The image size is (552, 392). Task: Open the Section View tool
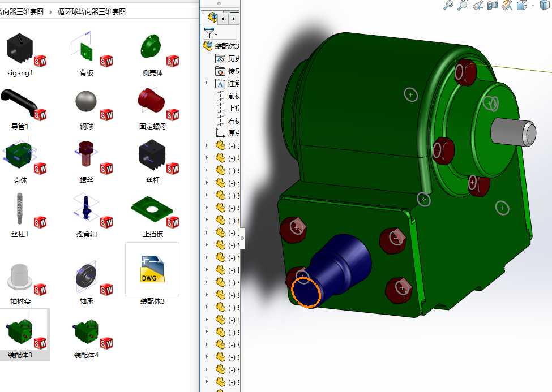[x=492, y=5]
